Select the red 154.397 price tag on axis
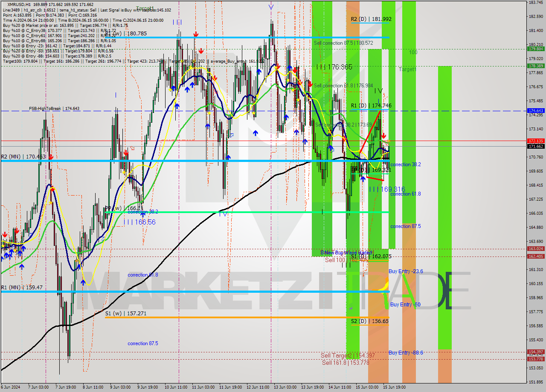The width and height of the screenshot is (546, 392). point(536,352)
